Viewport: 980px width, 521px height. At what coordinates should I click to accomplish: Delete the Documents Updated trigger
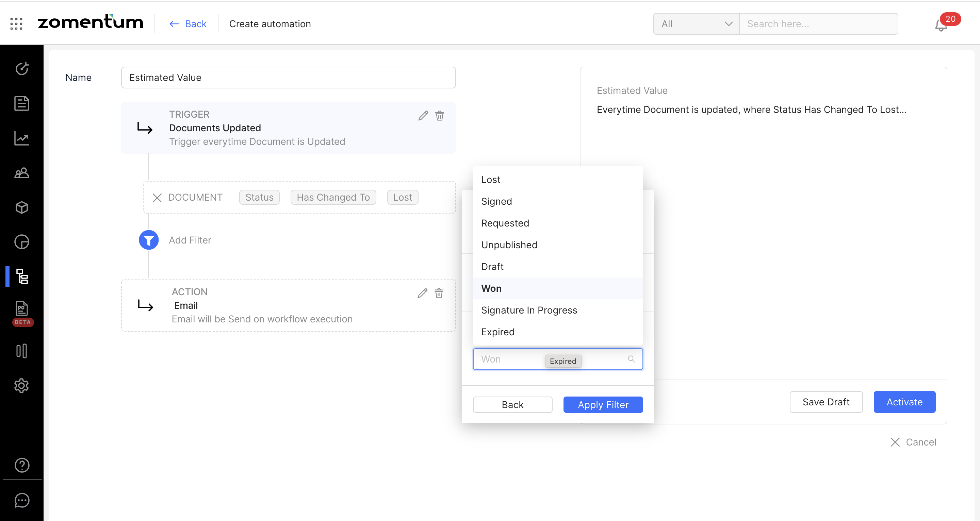[x=439, y=116]
